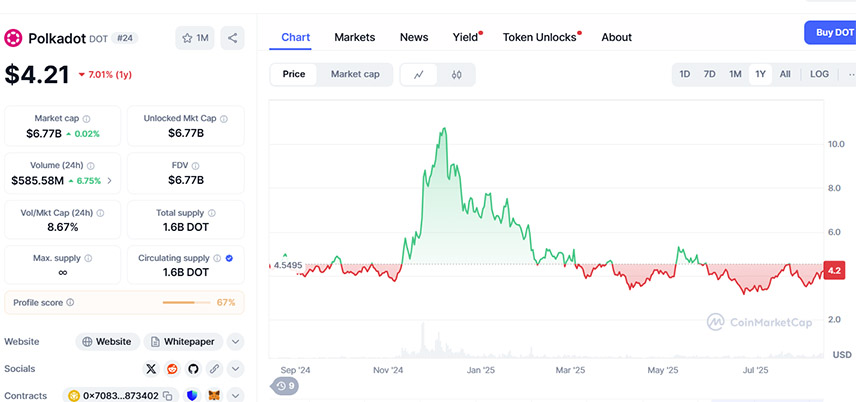Click the 0×7083...873402 contract address
Viewport: 856px width, 402px height.
pyautogui.click(x=121, y=396)
